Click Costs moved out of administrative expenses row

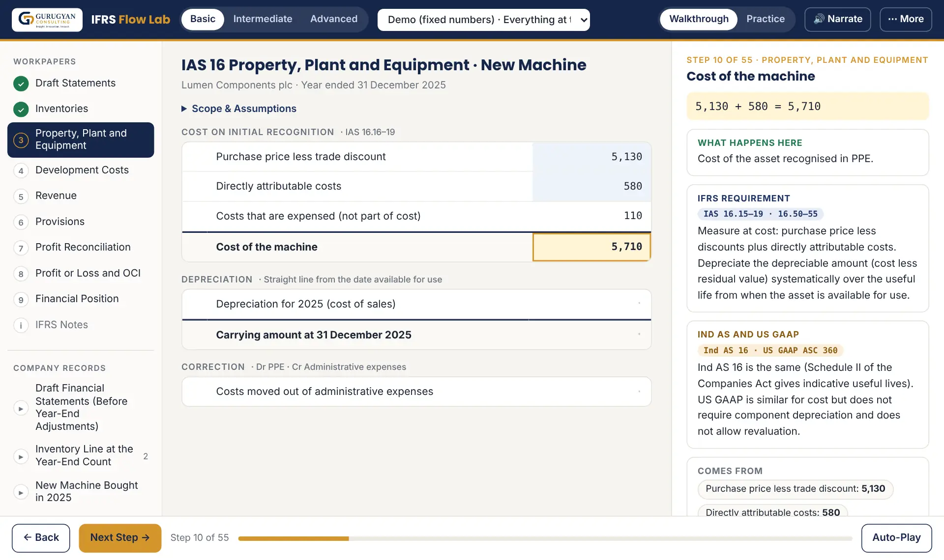[x=416, y=392]
